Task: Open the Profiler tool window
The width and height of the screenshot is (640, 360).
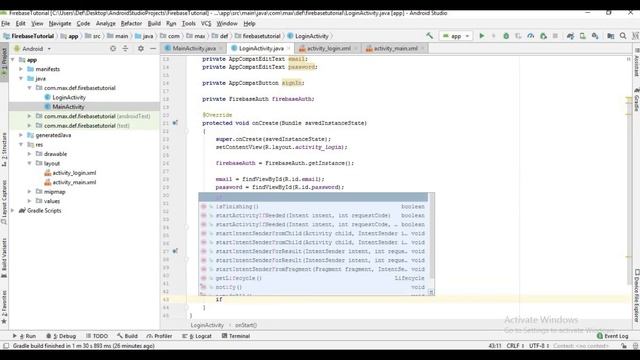Action: click(x=160, y=336)
